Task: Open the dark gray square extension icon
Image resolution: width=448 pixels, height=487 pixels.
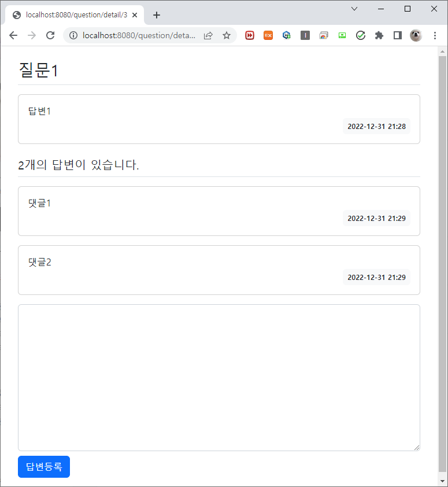Action: (x=305, y=35)
